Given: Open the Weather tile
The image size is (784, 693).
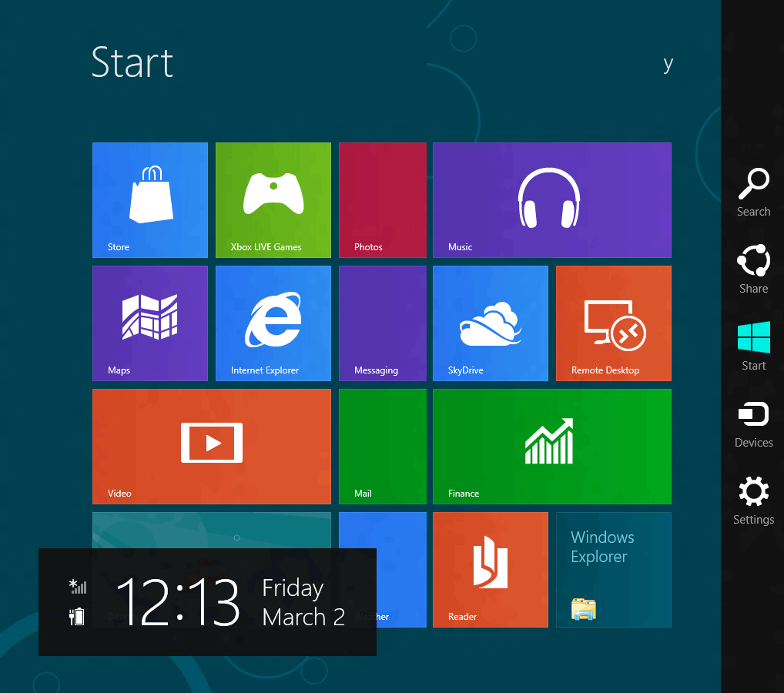Looking at the screenshot, I should (x=401, y=570).
